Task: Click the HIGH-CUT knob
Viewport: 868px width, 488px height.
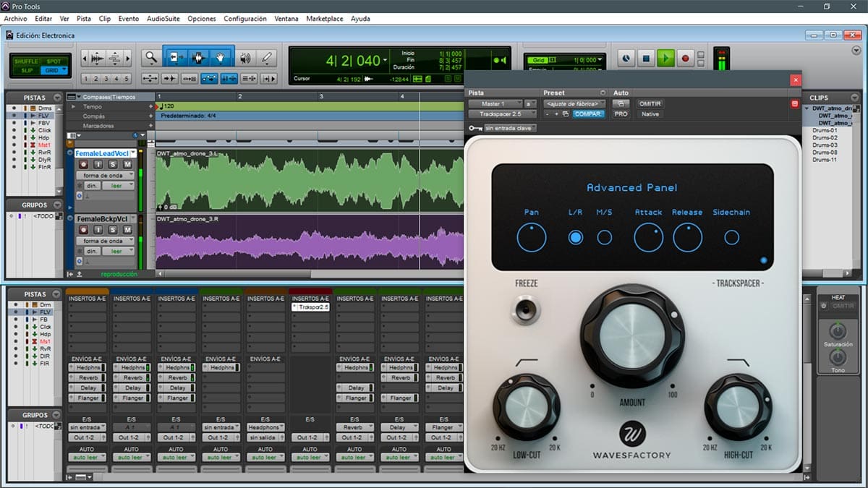Action: [738, 408]
